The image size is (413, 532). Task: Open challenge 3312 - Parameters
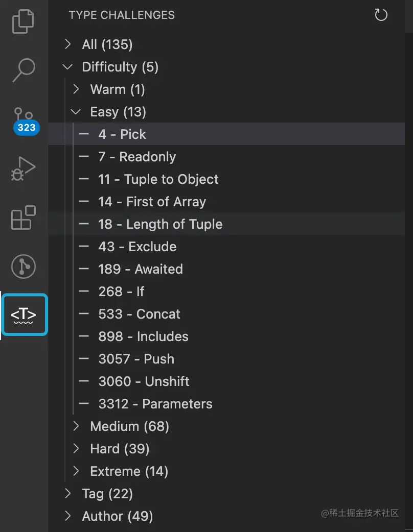pyautogui.click(x=155, y=404)
